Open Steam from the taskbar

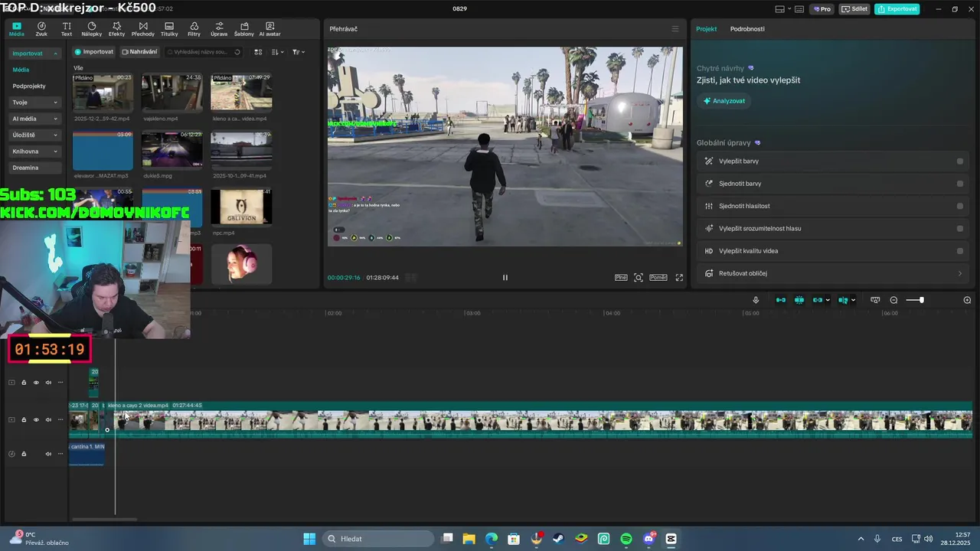click(560, 539)
